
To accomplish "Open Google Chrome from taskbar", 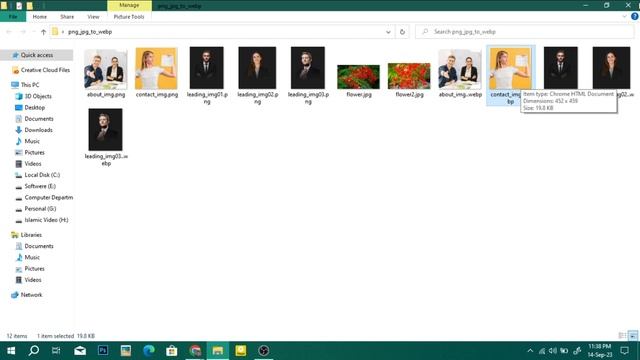I will [x=195, y=351].
